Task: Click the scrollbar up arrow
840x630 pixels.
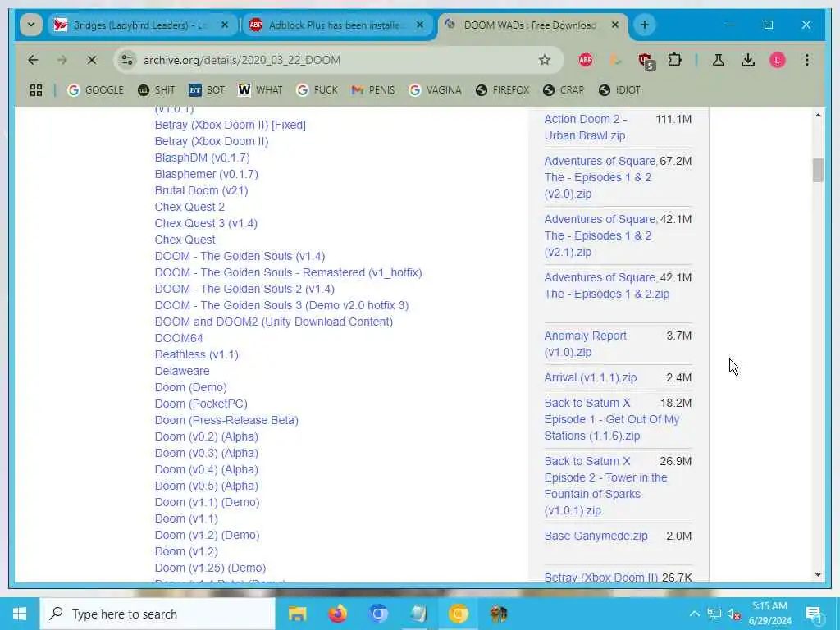Action: click(x=818, y=115)
